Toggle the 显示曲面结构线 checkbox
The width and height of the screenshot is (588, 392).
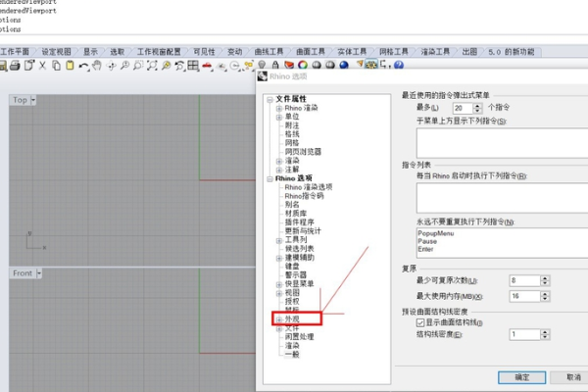pos(421,321)
